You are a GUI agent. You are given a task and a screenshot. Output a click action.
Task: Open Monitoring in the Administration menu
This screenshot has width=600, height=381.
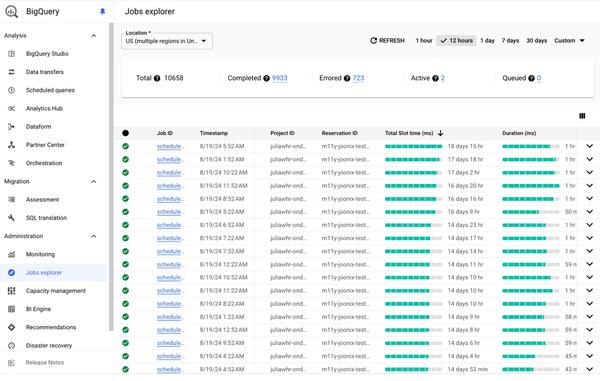coord(40,254)
